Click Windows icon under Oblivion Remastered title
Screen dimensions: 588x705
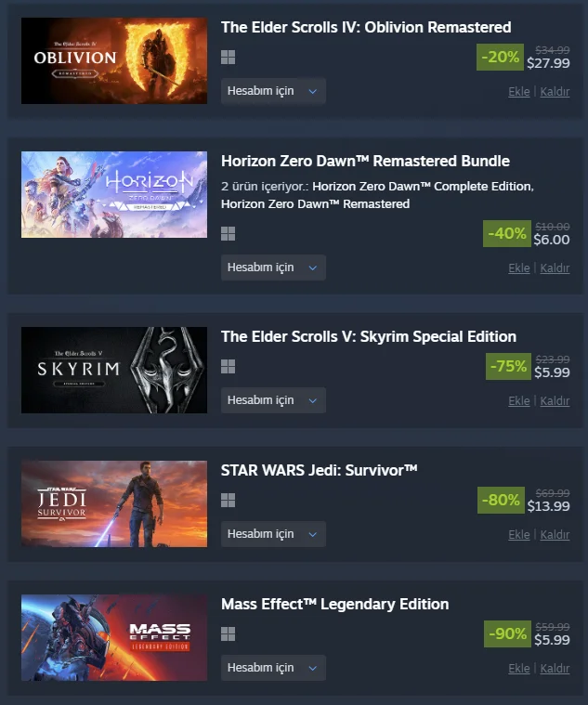point(228,57)
